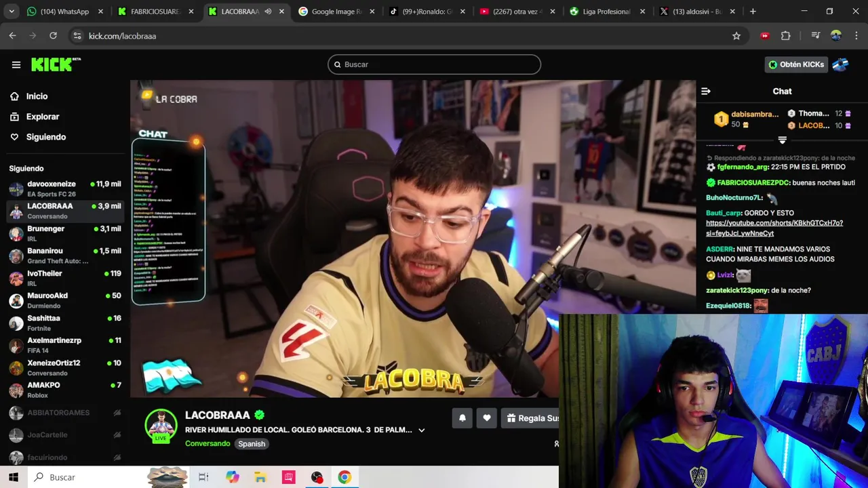Switch to the YouTube otra vez tab

pos(517,12)
